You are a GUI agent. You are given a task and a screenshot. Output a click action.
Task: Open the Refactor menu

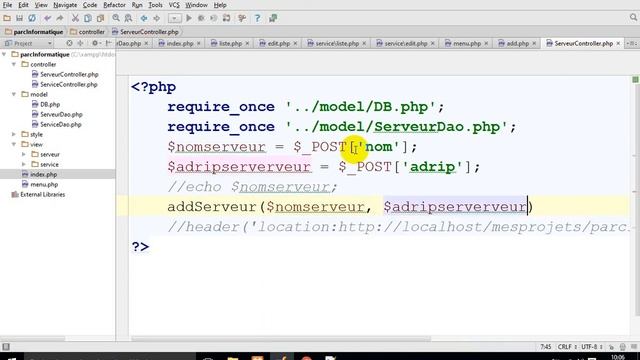[x=114, y=5]
